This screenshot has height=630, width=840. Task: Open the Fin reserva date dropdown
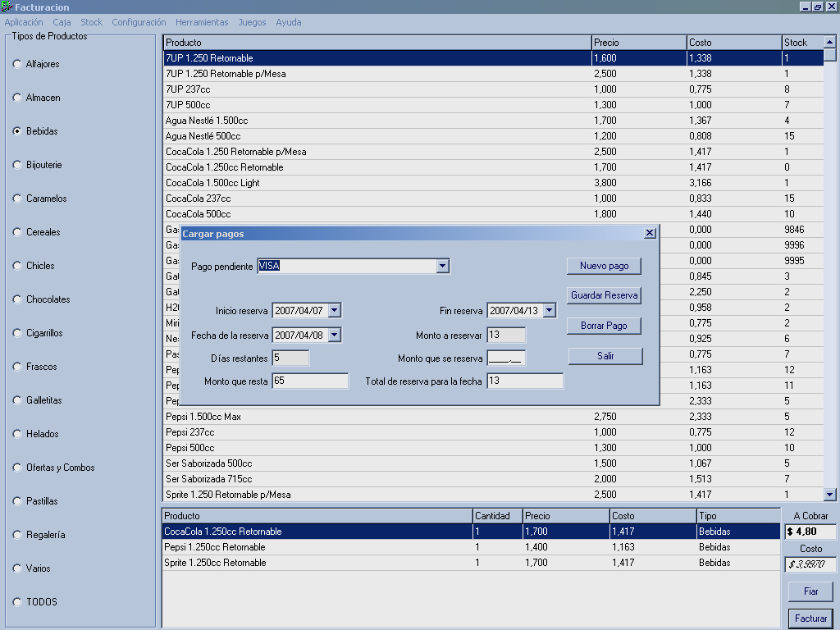coord(549,310)
